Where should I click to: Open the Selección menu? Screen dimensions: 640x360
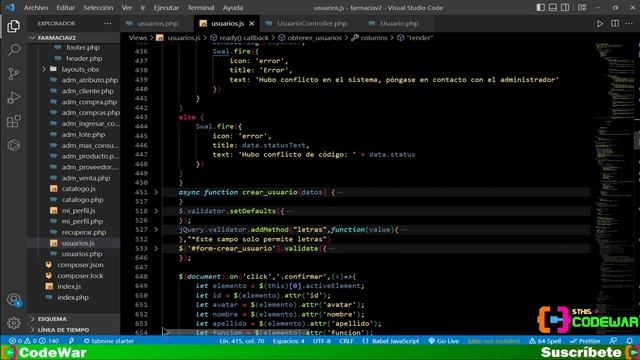click(x=98, y=8)
